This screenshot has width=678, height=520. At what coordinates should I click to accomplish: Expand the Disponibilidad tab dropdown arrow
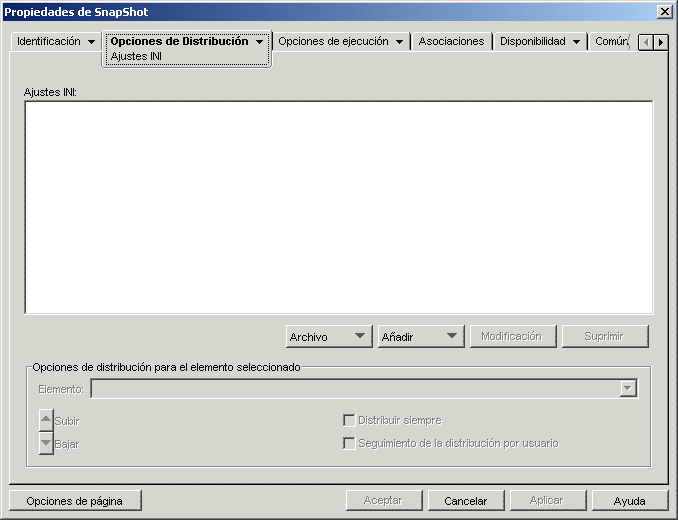pos(576,42)
